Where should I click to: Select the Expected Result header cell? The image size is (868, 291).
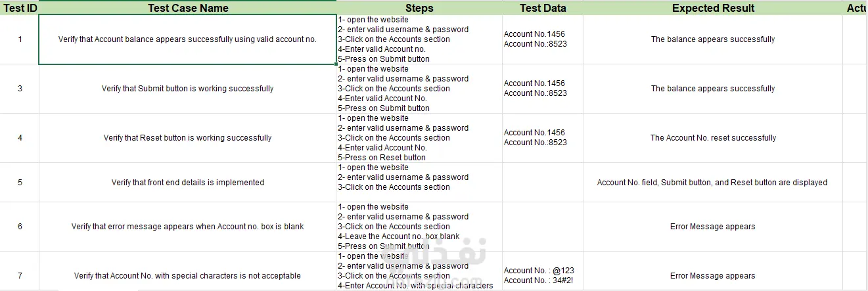pos(713,8)
